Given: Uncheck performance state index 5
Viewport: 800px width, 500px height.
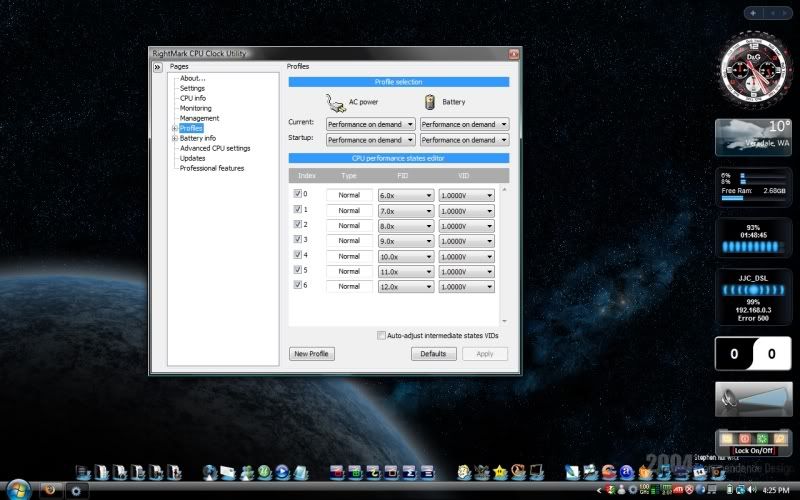Looking at the screenshot, I should [x=298, y=269].
